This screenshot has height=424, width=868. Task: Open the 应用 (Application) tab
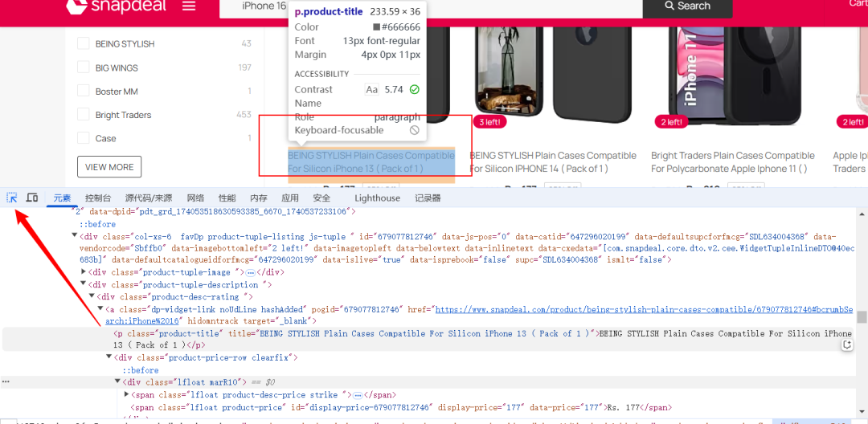click(x=290, y=198)
